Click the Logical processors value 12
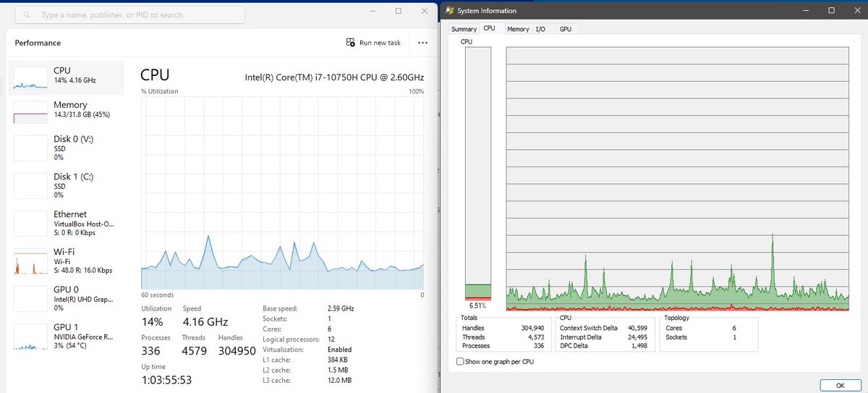Image resolution: width=868 pixels, height=393 pixels. pos(332,339)
